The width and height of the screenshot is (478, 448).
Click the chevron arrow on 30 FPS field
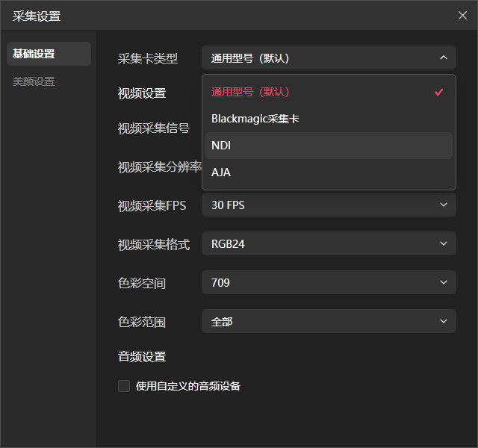443,205
